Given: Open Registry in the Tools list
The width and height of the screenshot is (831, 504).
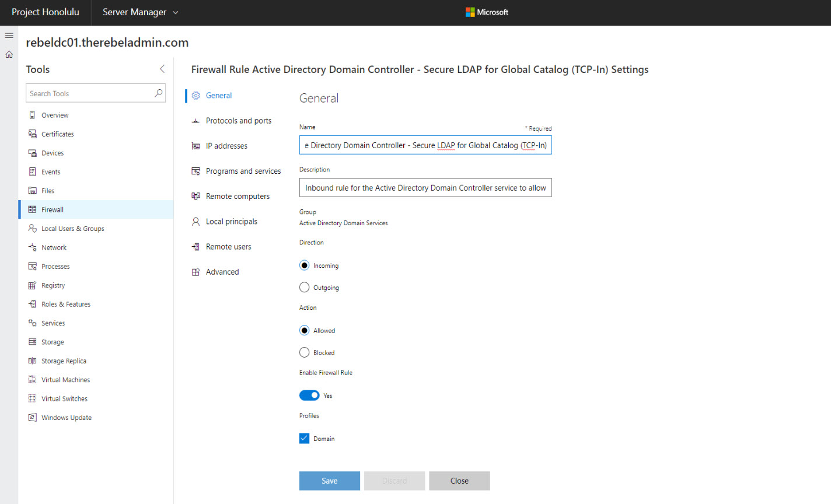Looking at the screenshot, I should click(96, 285).
